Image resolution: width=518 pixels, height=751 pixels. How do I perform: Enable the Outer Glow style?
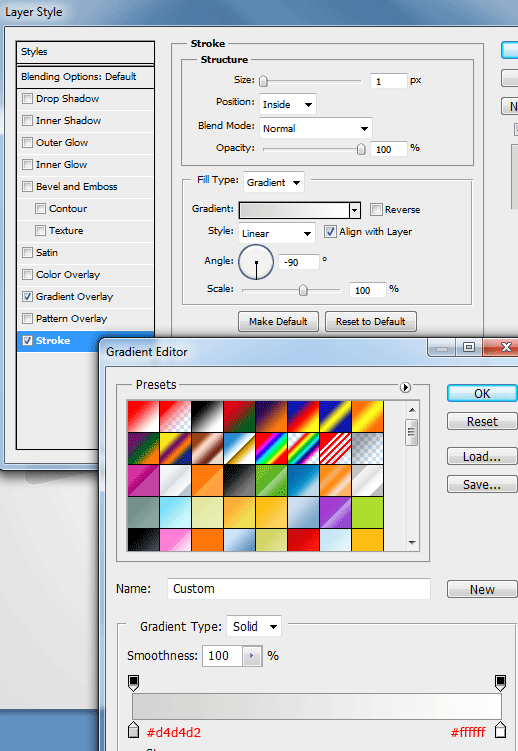[28, 143]
